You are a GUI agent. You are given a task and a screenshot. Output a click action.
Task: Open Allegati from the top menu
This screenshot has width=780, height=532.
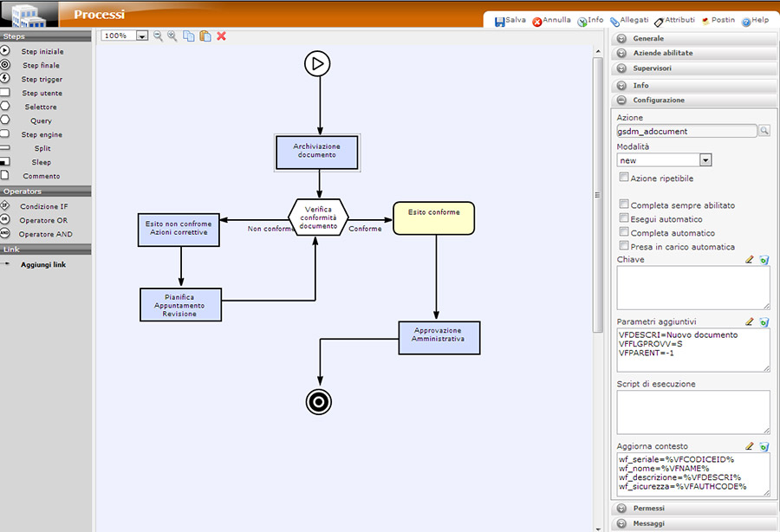tap(628, 21)
